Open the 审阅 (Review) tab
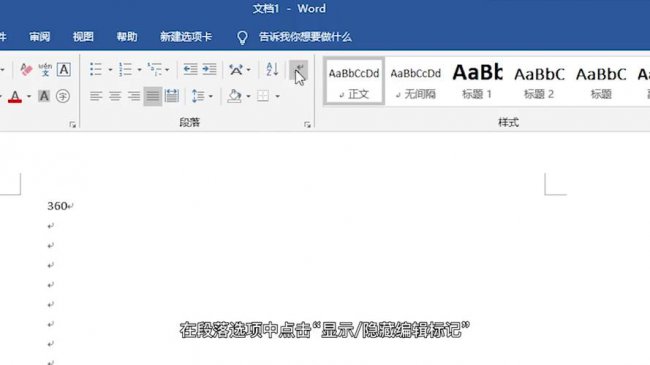This screenshot has height=365, width=650. [x=40, y=37]
